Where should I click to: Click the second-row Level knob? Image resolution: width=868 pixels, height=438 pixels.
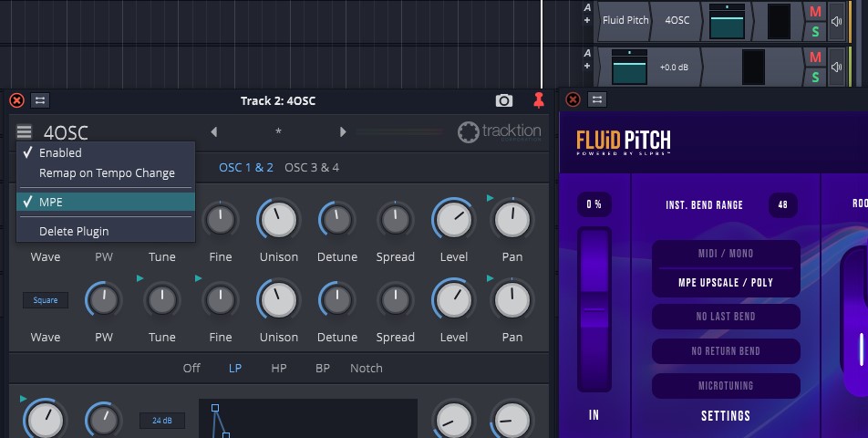coord(453,299)
